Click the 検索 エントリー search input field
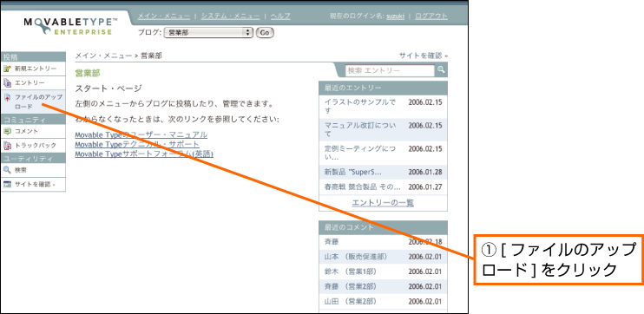644x314 pixels. (x=390, y=70)
